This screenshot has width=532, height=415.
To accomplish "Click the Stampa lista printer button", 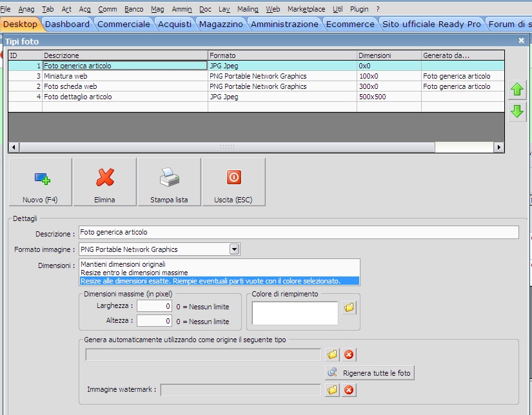I will coord(170,182).
